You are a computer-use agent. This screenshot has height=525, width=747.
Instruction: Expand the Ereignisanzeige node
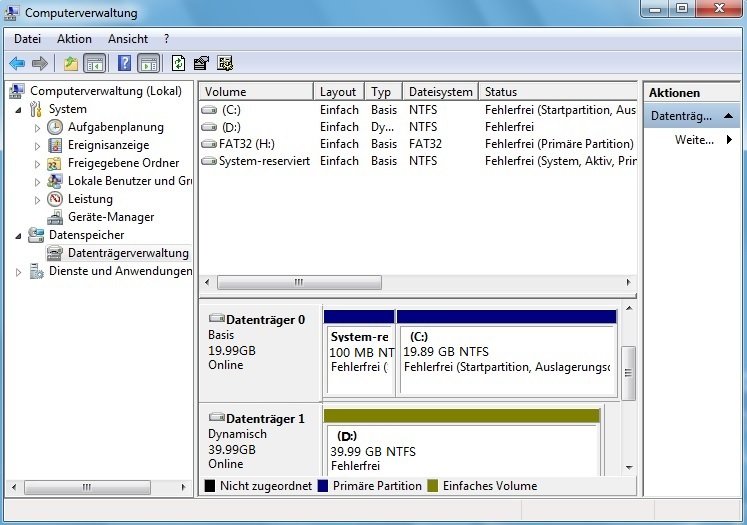(37, 146)
